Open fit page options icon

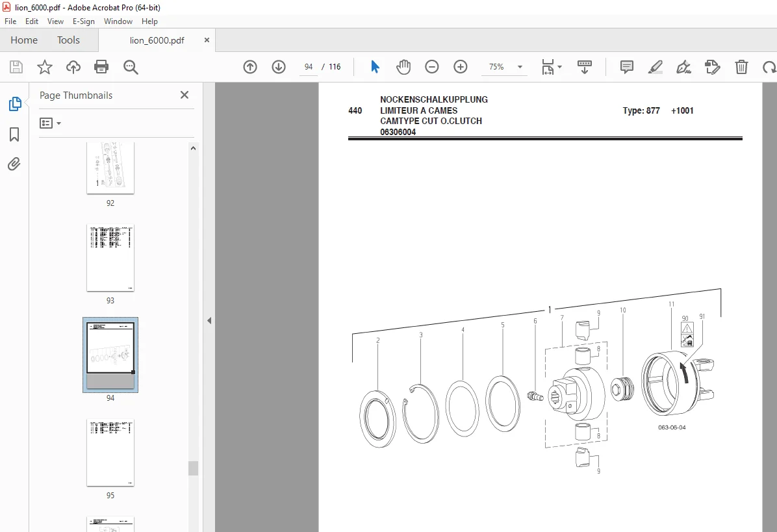click(548, 67)
